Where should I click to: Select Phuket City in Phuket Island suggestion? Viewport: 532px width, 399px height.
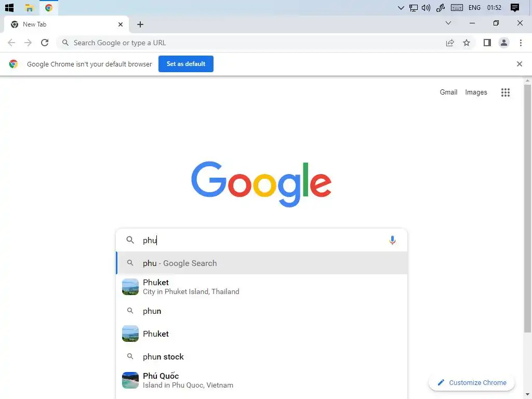262,287
